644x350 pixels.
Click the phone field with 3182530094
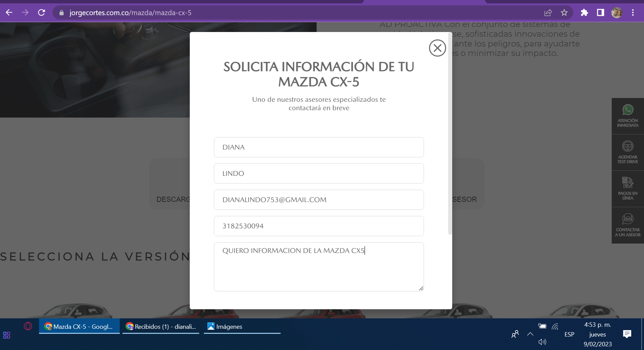point(319,226)
